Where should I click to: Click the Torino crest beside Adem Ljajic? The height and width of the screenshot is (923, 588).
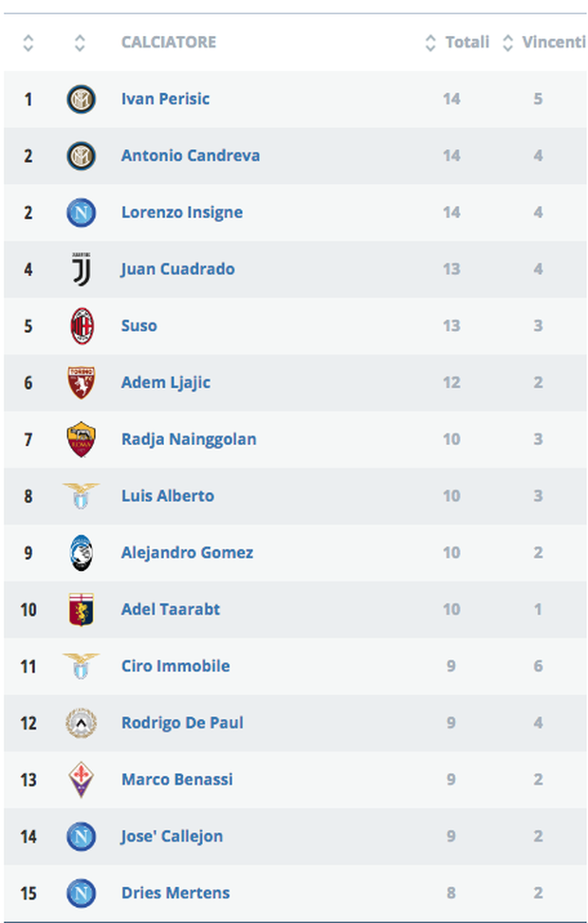click(81, 383)
